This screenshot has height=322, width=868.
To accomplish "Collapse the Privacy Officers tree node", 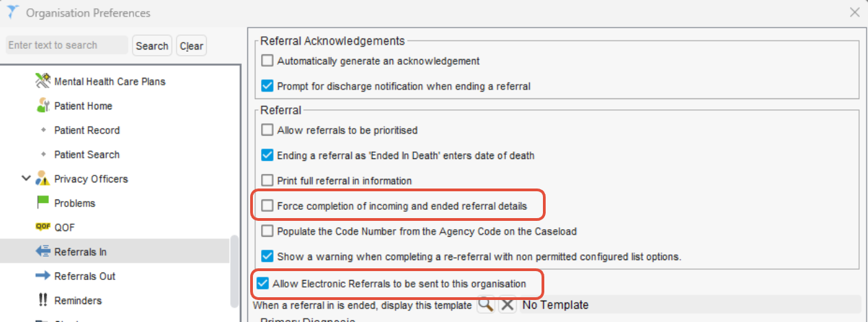I will click(26, 179).
